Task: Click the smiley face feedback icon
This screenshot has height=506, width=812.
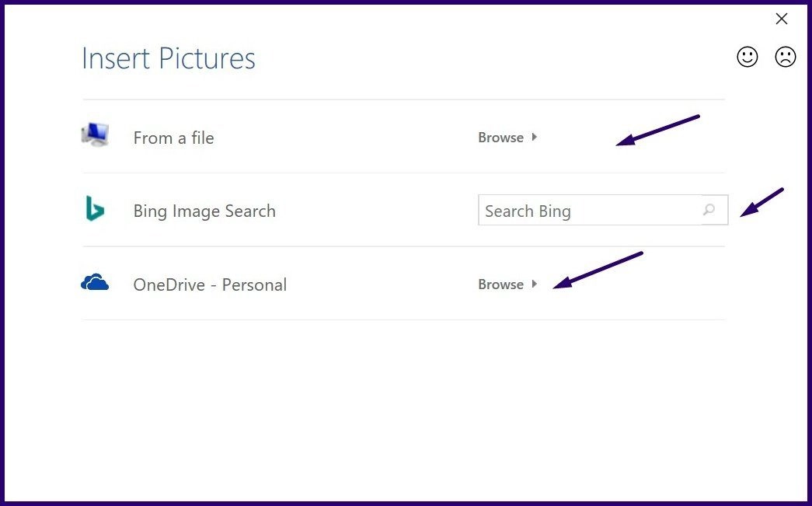Action: click(747, 57)
